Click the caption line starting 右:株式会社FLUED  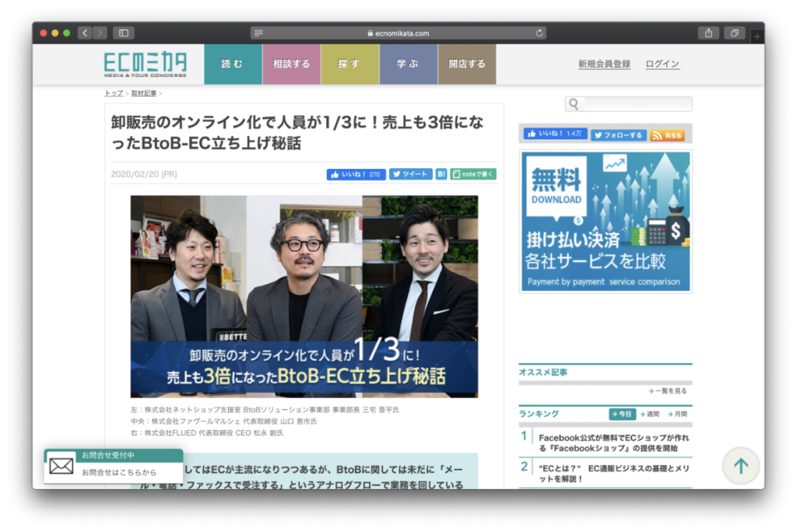[207, 433]
